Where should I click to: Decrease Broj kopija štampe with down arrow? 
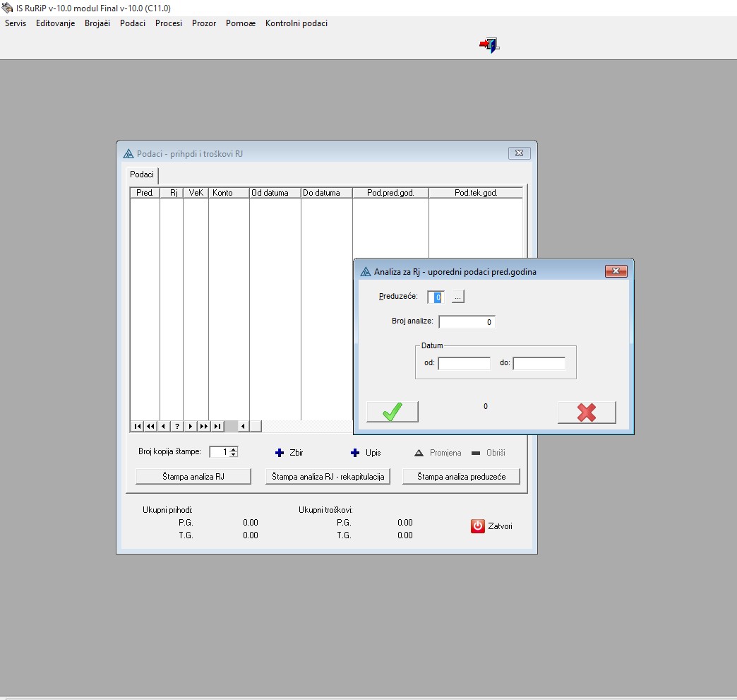click(x=234, y=455)
